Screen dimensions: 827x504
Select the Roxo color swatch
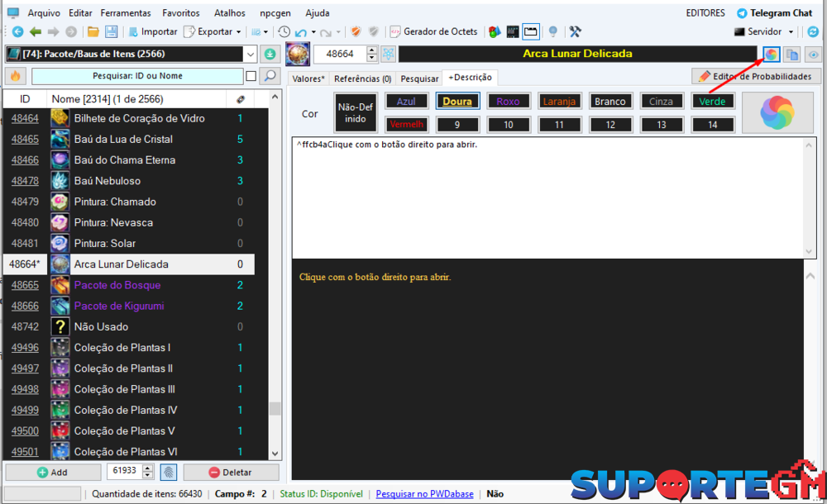pos(508,102)
